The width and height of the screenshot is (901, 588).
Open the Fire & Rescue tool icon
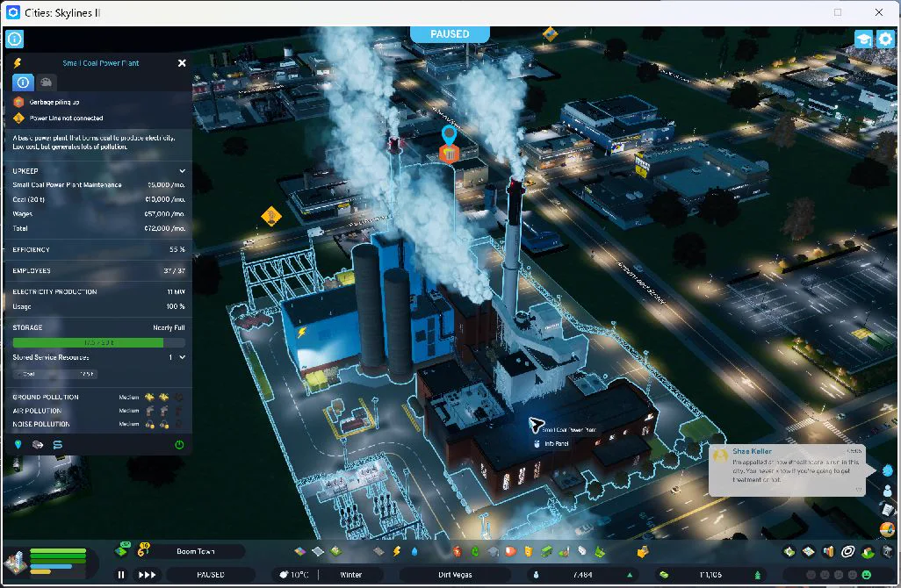click(x=511, y=552)
